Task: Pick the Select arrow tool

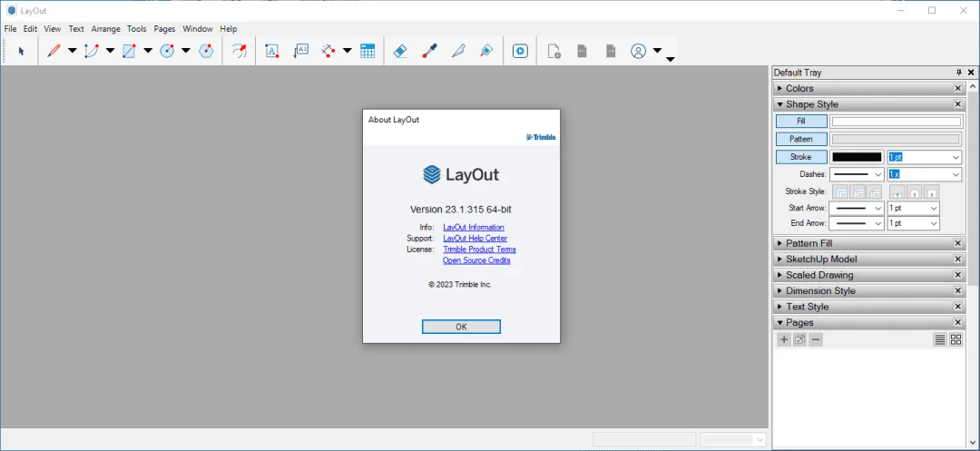Action: click(x=21, y=51)
